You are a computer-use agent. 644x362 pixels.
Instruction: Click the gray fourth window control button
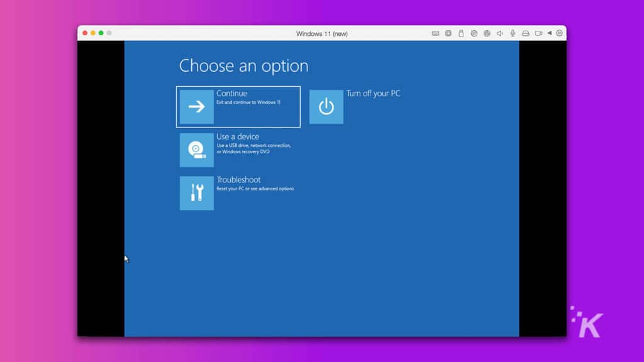click(109, 33)
